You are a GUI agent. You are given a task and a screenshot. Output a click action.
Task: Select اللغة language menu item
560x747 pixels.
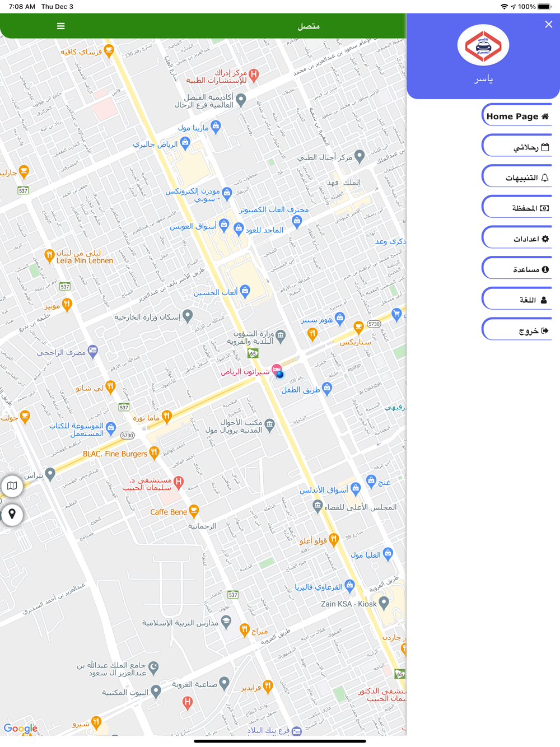pos(517,300)
